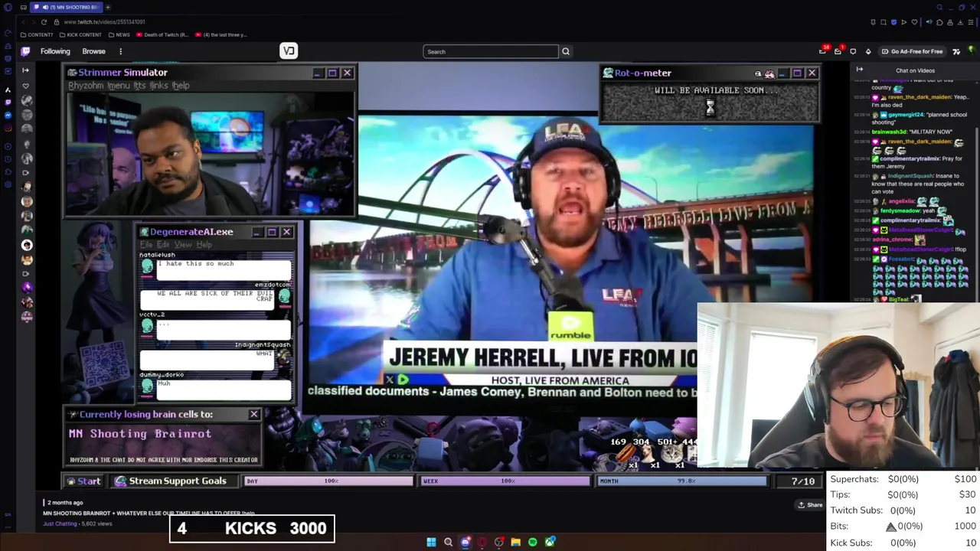Open the Twitch user avatar menu
The height and width of the screenshot is (551, 980).
(970, 51)
